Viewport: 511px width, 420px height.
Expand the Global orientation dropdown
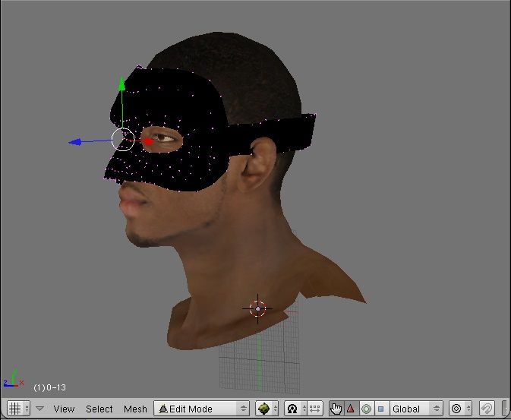pyautogui.click(x=415, y=409)
